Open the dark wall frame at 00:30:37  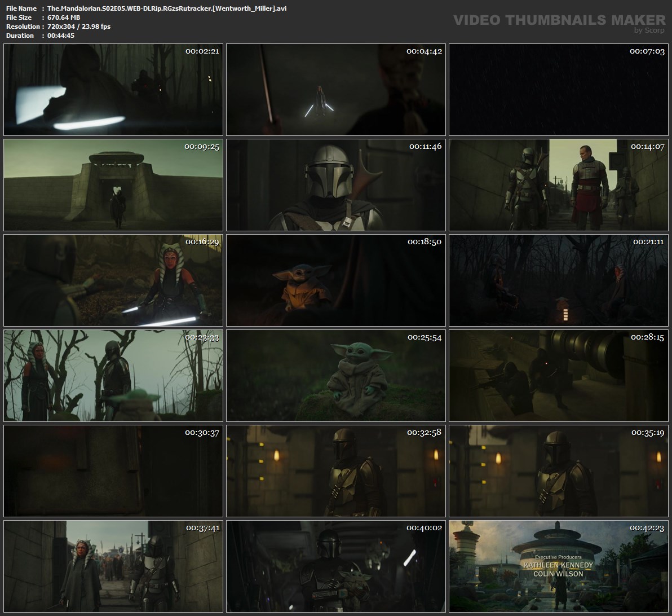click(x=113, y=471)
